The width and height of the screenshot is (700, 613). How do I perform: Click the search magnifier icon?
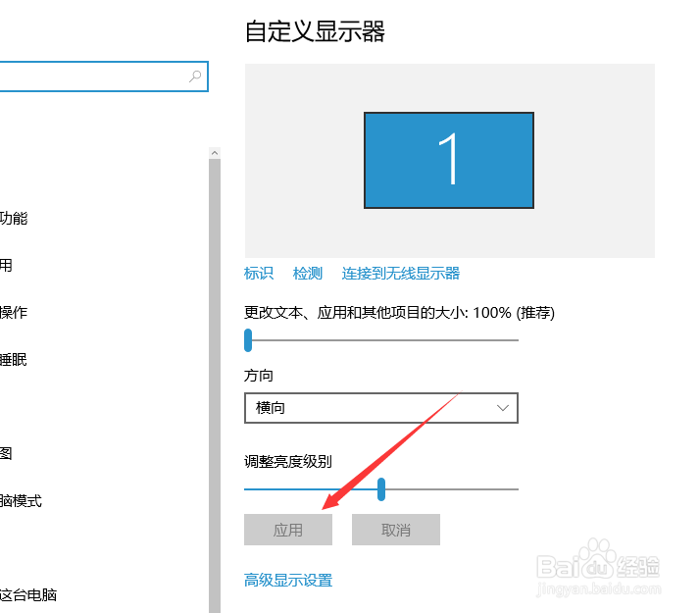(195, 77)
